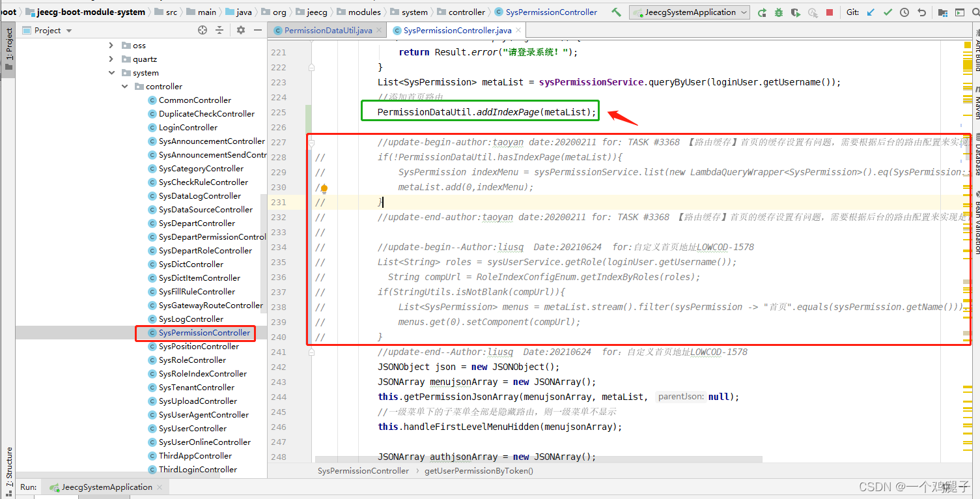Toggle the code fold marker at line 227
Screen dimensions: 980x499
(x=312, y=142)
